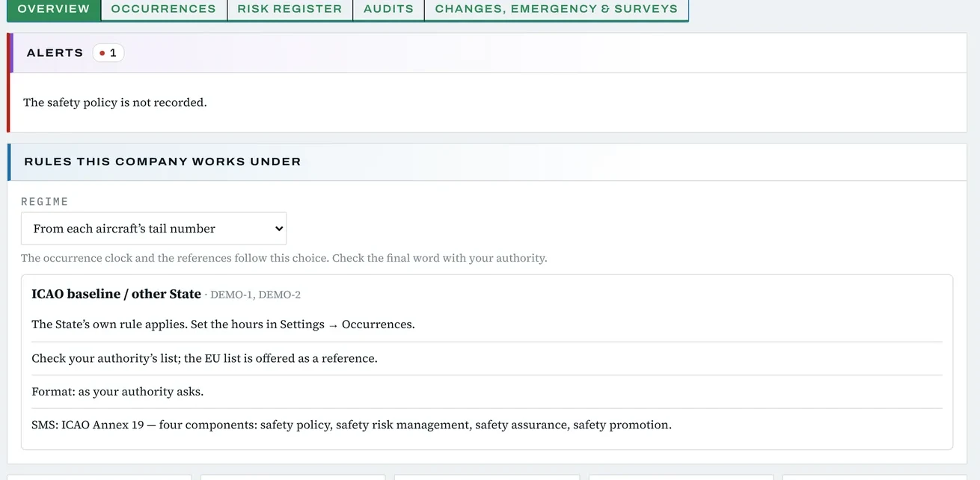Screen dimensions: 980x480
Task: Click 'Check your authority's list' line
Action: tap(204, 358)
